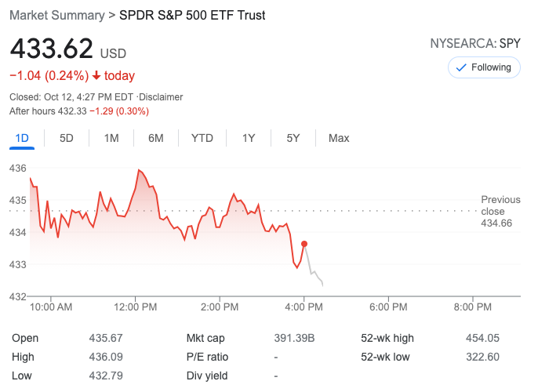Select the 1D time range tab
This screenshot has width=538, height=392.
pyautogui.click(x=22, y=138)
